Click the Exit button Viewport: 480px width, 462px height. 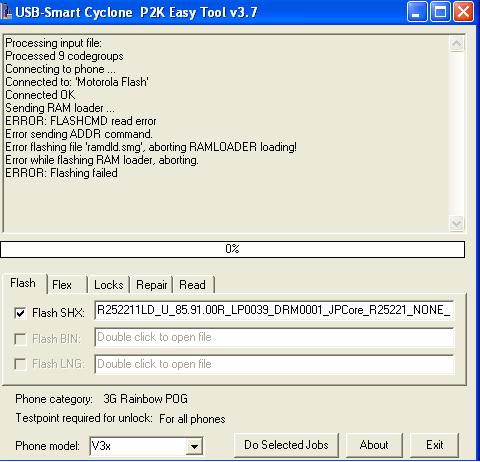point(435,445)
